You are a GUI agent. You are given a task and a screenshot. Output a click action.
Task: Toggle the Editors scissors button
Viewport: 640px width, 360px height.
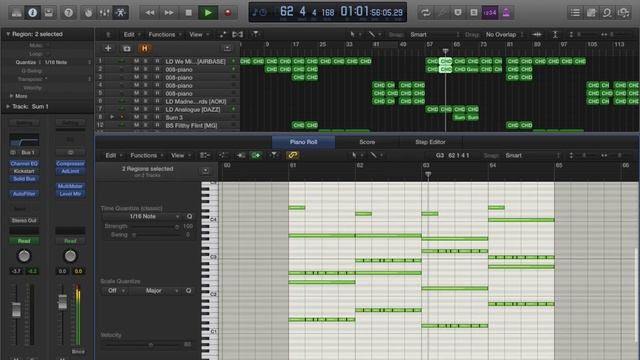(x=120, y=13)
